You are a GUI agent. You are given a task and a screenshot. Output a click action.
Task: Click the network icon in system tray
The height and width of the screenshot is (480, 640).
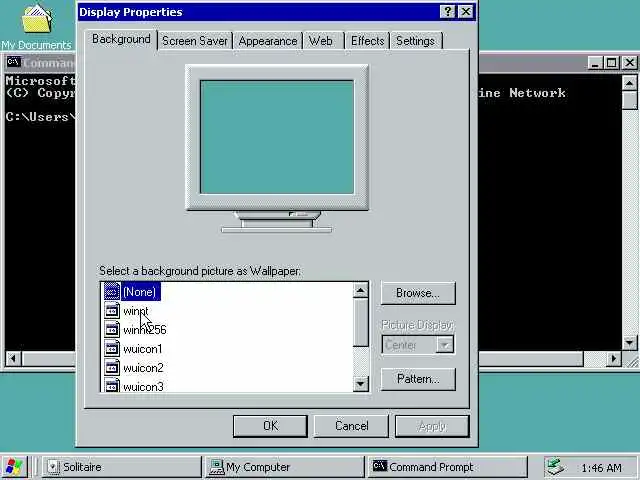click(x=555, y=467)
